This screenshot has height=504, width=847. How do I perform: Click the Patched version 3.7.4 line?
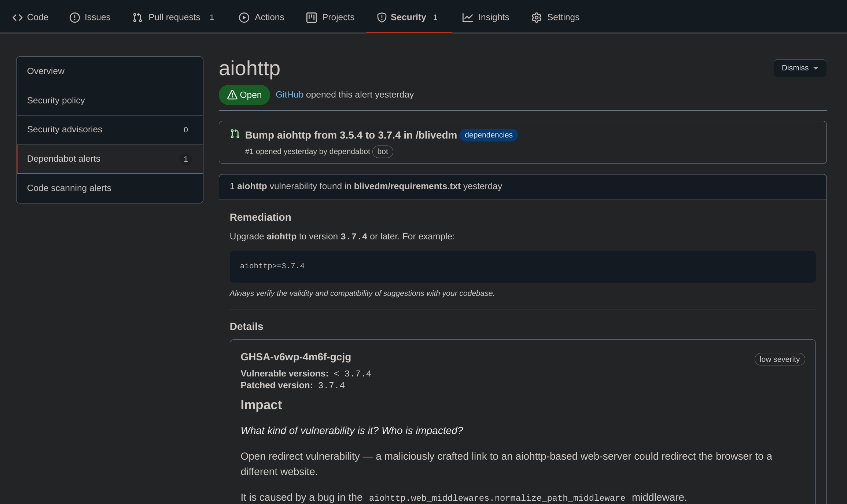coord(293,385)
